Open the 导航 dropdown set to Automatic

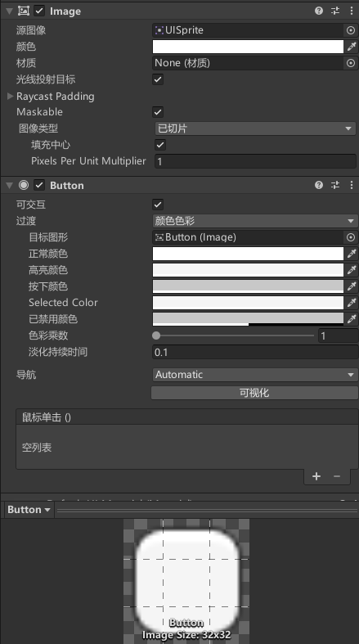click(x=255, y=375)
